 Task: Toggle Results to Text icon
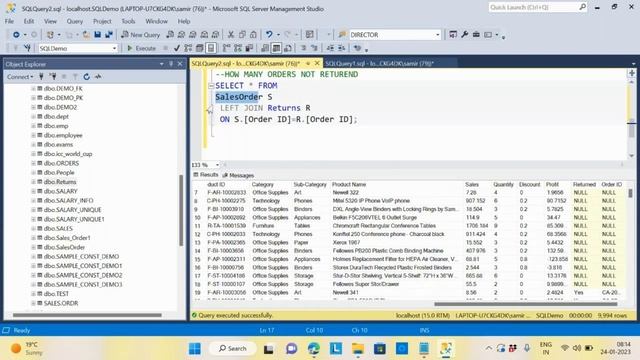(x=265, y=48)
